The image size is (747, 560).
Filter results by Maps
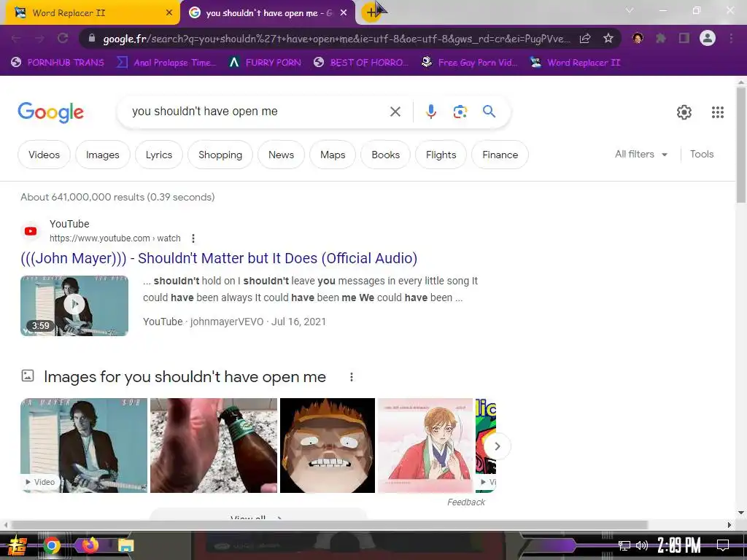[333, 155]
